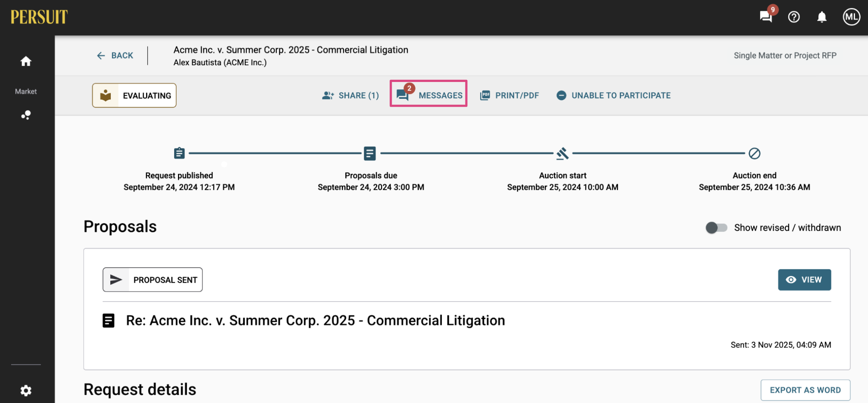Click the Request published clipboard icon
Screen dimensions: 868x403
pos(179,153)
